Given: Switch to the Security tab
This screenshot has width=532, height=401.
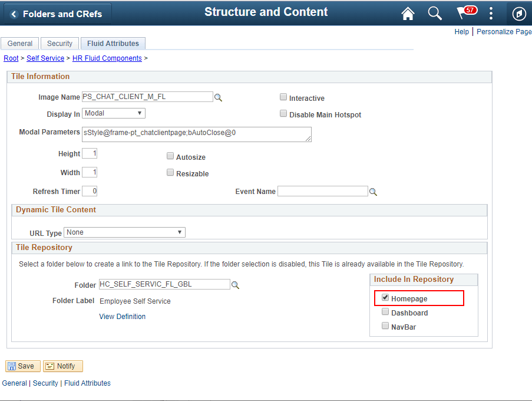Looking at the screenshot, I should pyautogui.click(x=60, y=44).
